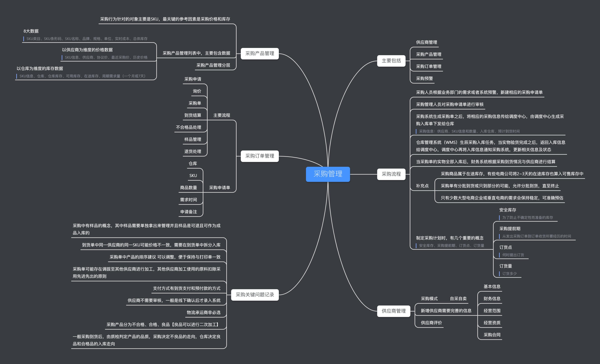Click the 采购合同 leaf node
The width and height of the screenshot is (600, 364).
tap(492, 335)
